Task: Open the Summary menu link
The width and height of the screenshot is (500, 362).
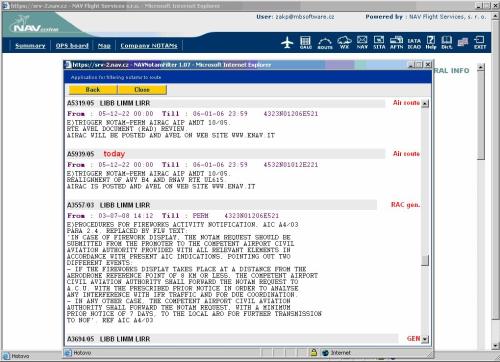Action: pos(30,46)
